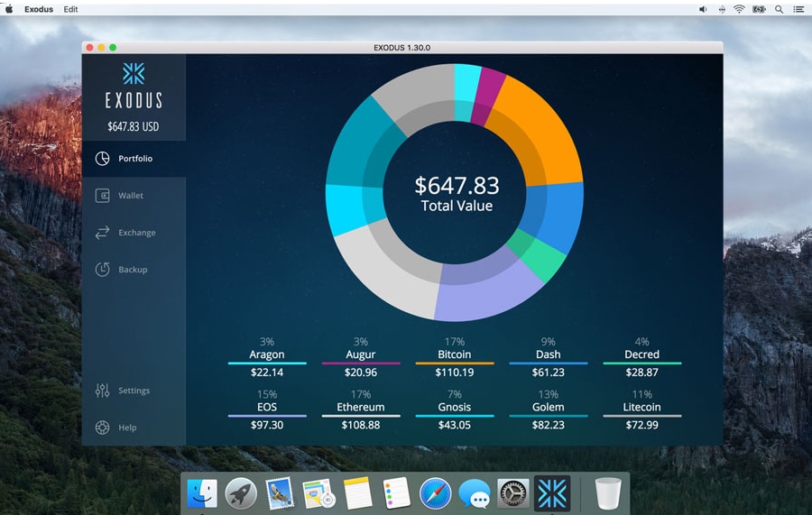Viewport: 812px width, 515px height.
Task: Open Spotlight search in menu bar
Action: coord(779,9)
